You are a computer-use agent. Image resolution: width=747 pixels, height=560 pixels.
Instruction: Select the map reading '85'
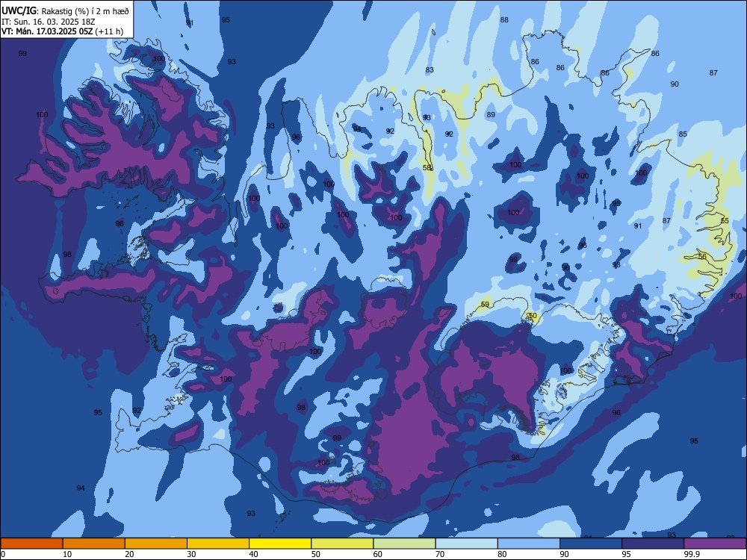click(683, 134)
